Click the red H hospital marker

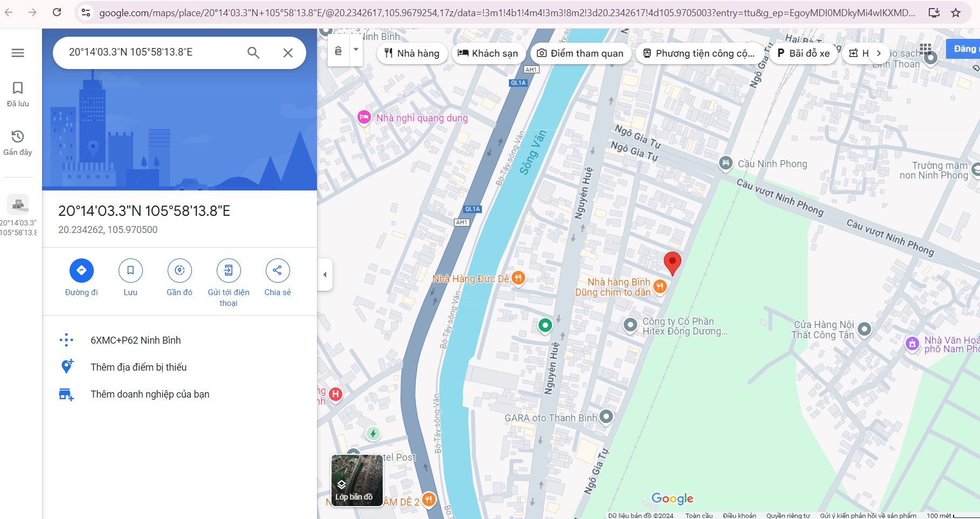tap(335, 394)
